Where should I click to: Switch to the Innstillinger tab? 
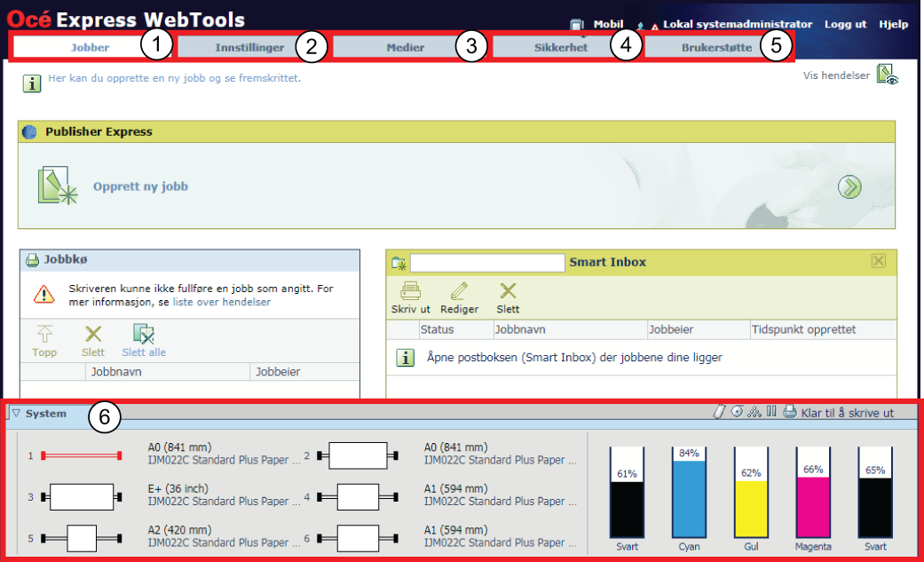click(x=249, y=47)
